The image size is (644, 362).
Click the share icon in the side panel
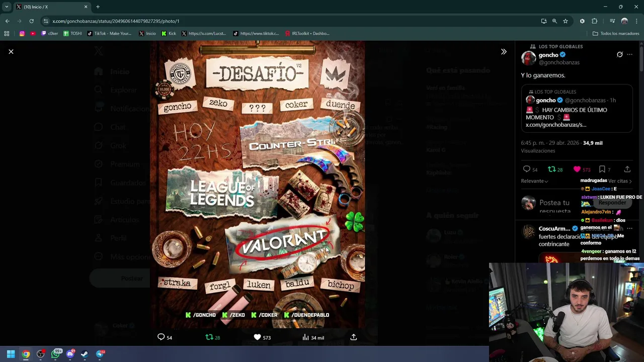[627, 169]
